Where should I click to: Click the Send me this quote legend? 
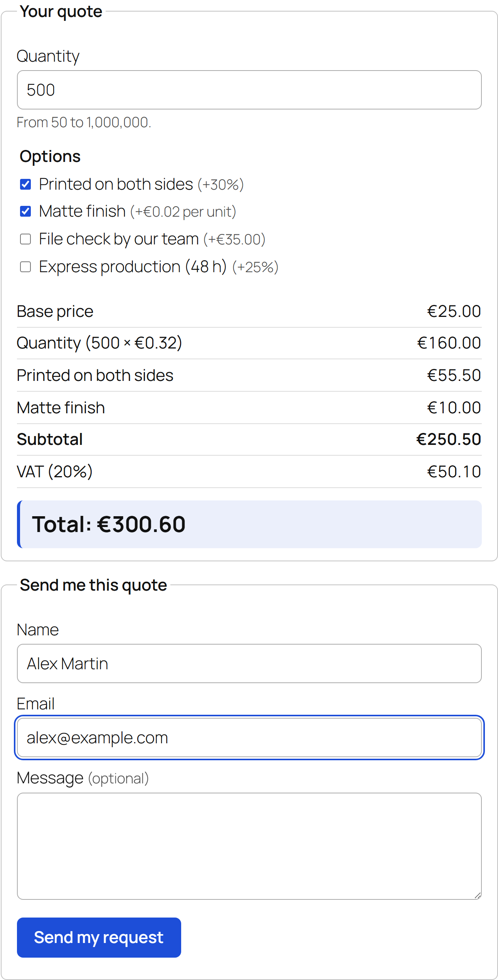coord(93,585)
